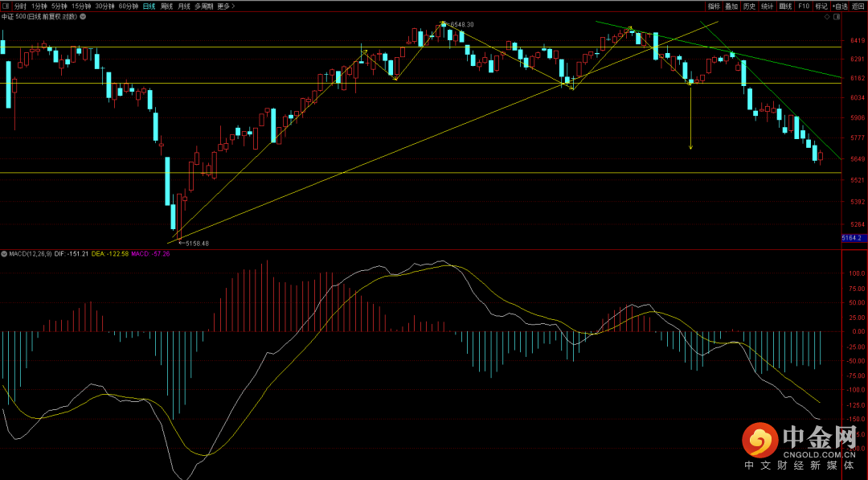Click the 返回 back button
This screenshot has width=868, height=480.
[858, 6]
